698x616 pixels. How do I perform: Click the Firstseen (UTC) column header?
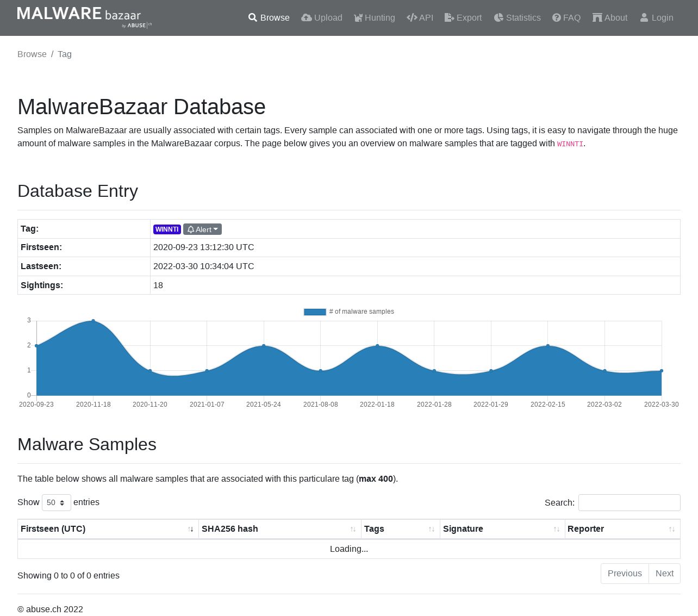click(x=108, y=529)
